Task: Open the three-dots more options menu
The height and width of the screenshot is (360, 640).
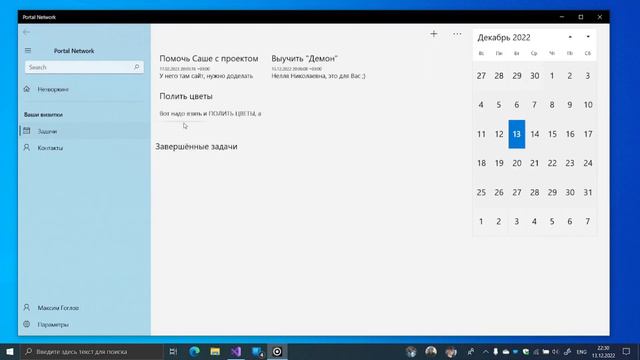Action: click(x=457, y=34)
